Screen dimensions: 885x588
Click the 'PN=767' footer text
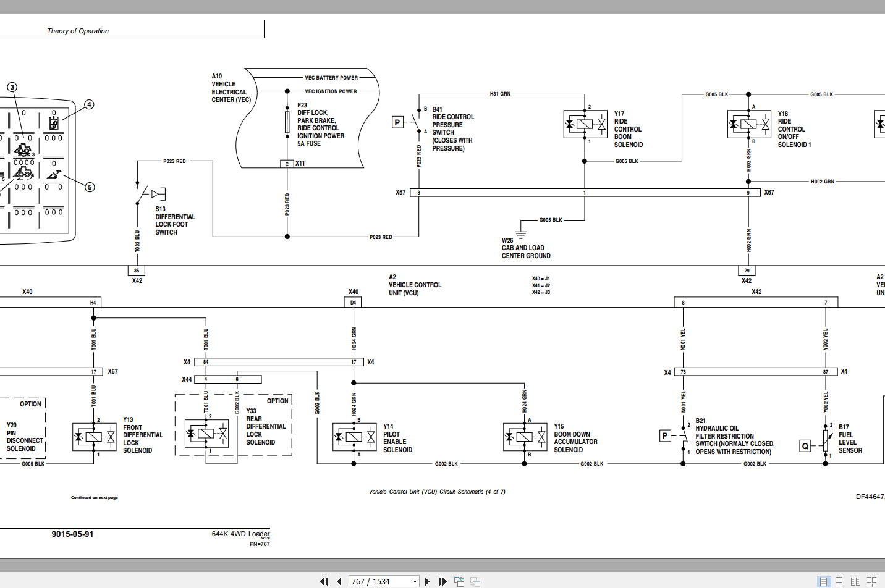click(x=260, y=544)
